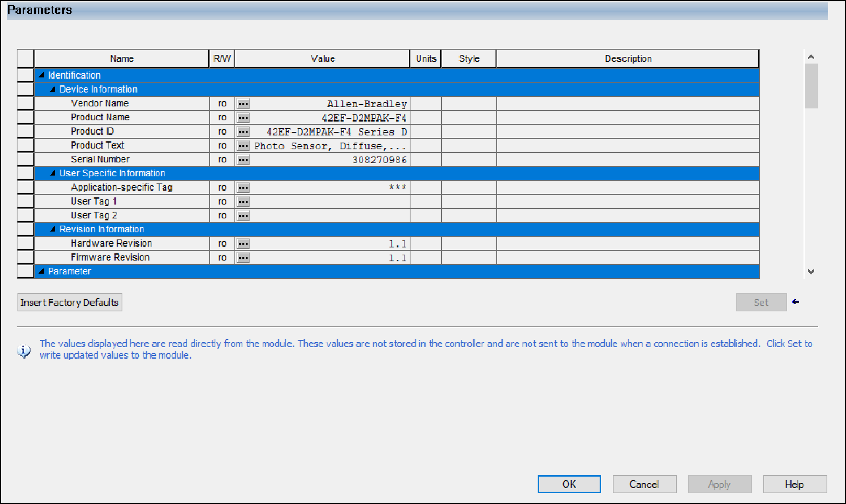846x504 pixels.
Task: Select the User Tag 2 row label
Action: tap(94, 215)
